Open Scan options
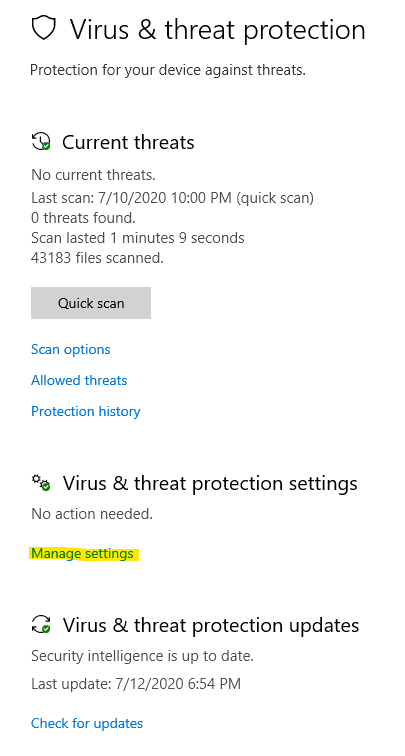Viewport: 405px width, 756px height. 71,349
